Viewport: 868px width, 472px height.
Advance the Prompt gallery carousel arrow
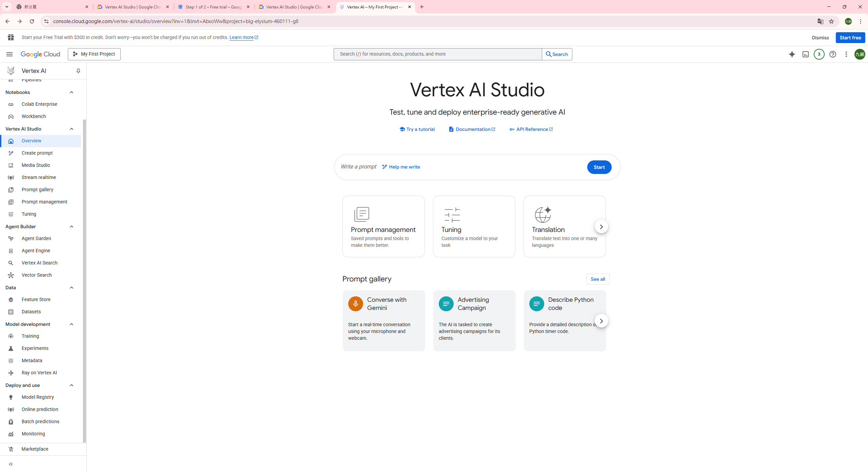pyautogui.click(x=601, y=321)
